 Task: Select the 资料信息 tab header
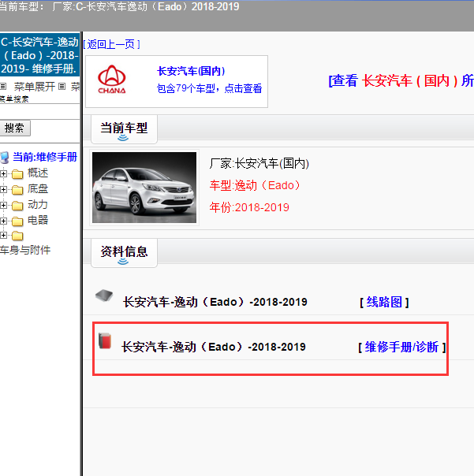[124, 253]
